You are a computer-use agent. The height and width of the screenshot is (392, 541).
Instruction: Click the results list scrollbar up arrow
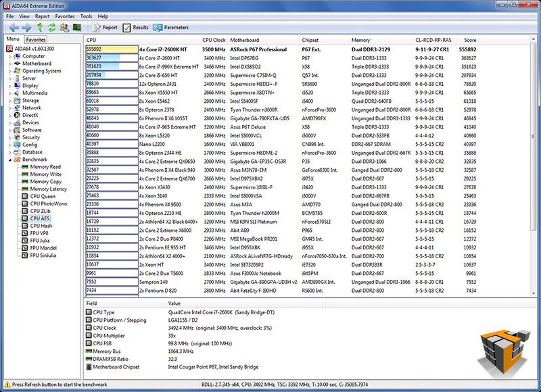[534, 39]
